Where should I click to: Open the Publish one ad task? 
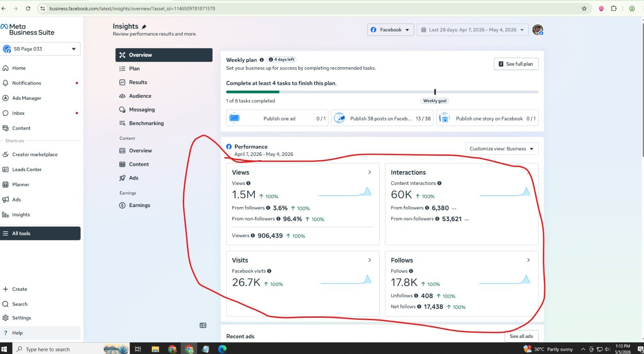277,118
